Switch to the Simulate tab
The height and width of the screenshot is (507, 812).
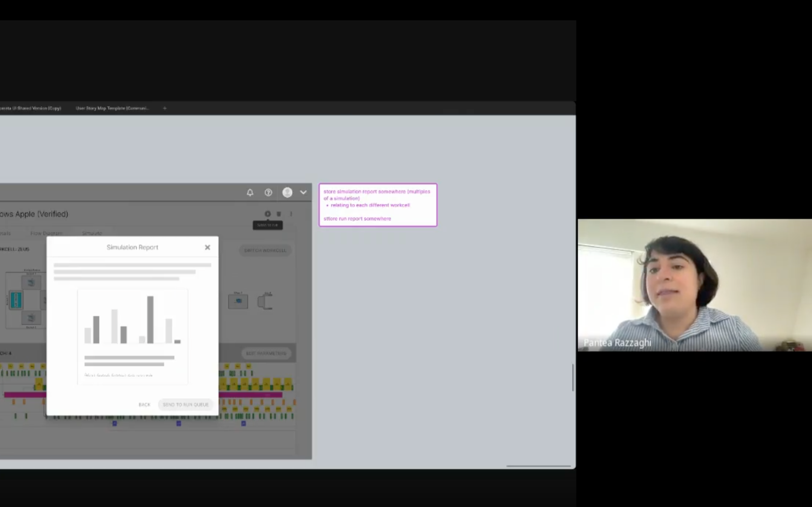[92, 234]
